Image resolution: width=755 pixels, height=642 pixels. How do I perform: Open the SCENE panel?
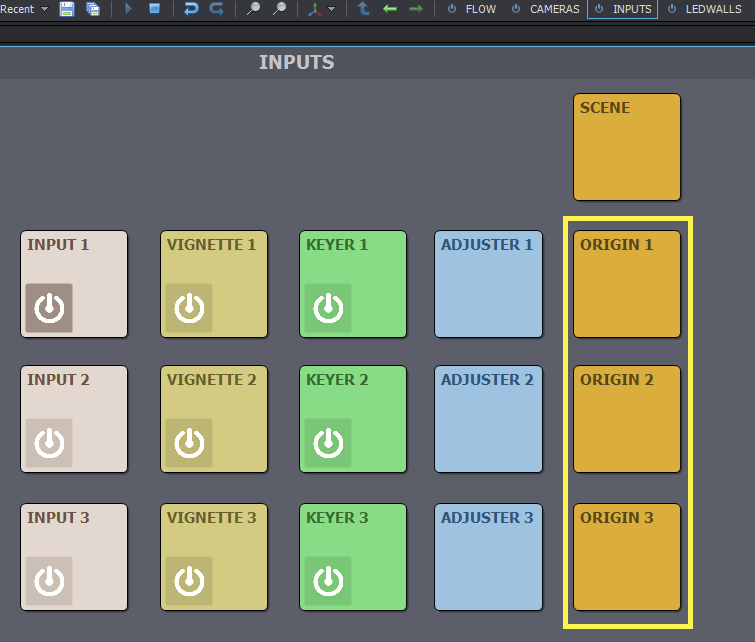(627, 147)
